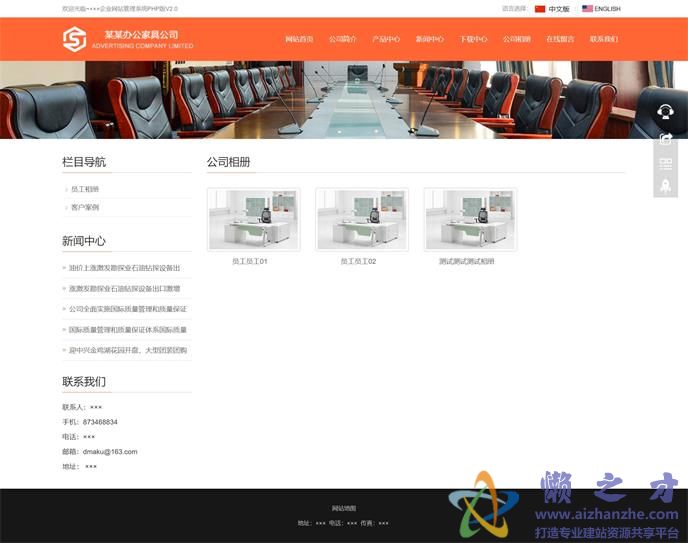Open the 员工员工02 album thumbnail

(362, 219)
